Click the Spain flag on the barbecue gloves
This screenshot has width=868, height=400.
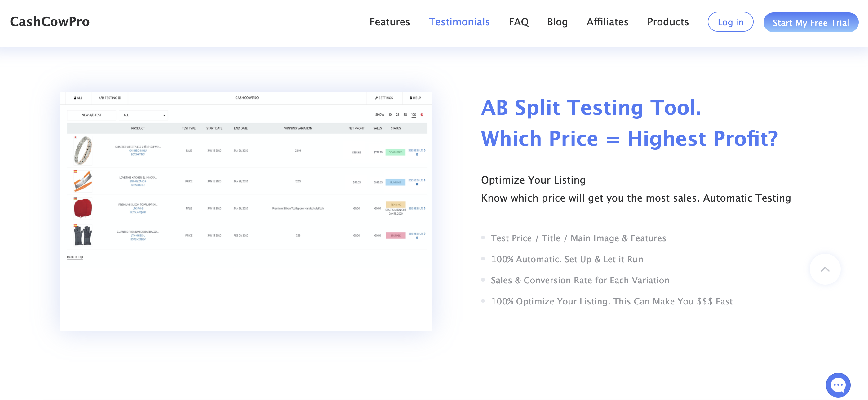[x=75, y=225]
